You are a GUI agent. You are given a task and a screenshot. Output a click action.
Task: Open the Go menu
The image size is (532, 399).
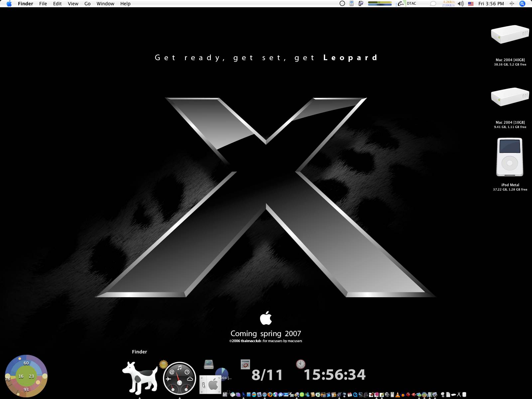(x=87, y=4)
